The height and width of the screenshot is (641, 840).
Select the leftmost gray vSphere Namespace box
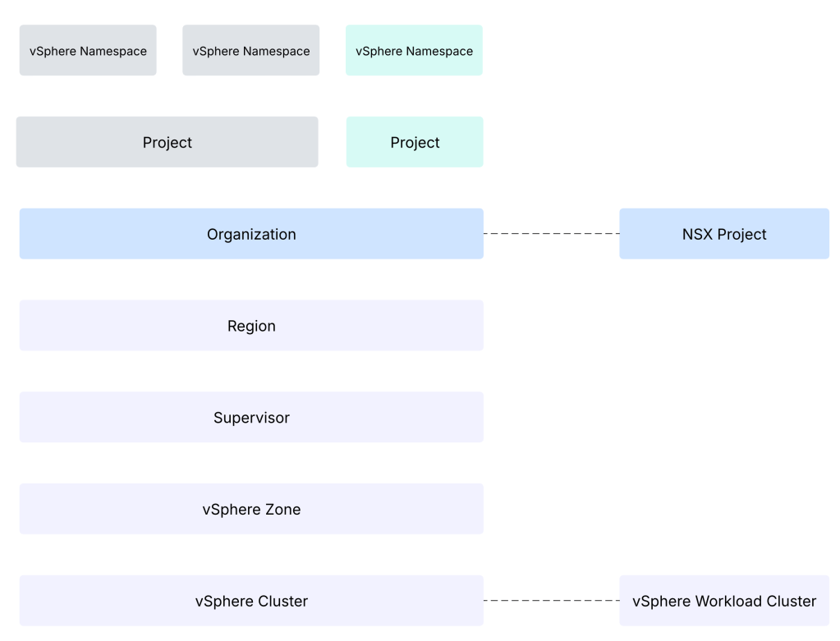pos(88,50)
